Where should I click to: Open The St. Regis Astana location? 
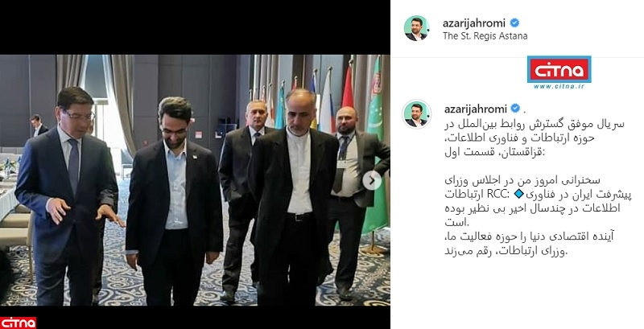485,36
